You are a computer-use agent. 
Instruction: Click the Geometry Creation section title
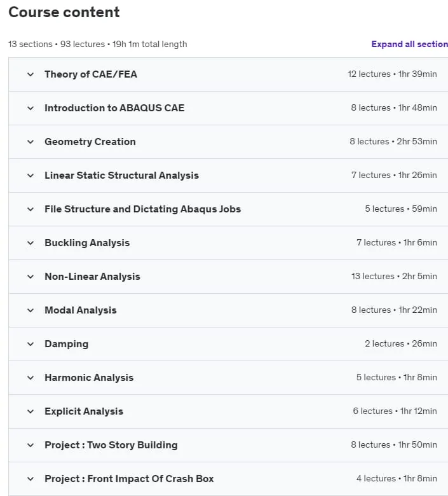pyautogui.click(x=90, y=142)
